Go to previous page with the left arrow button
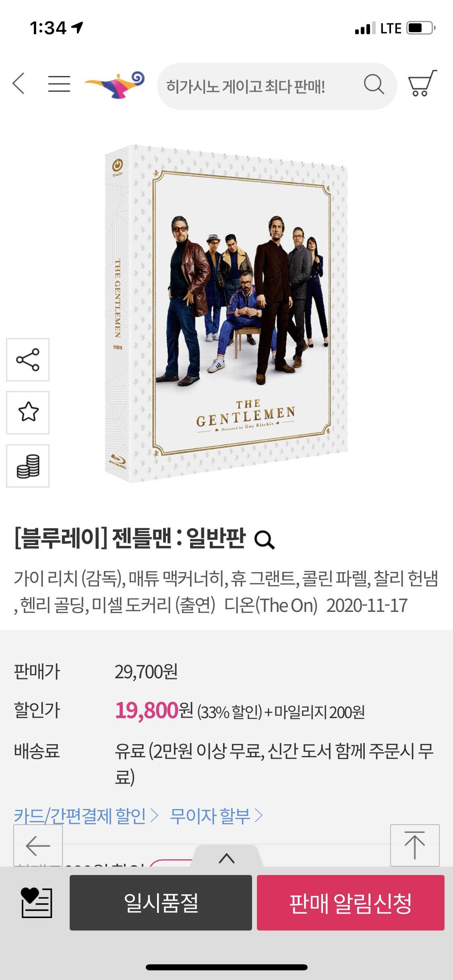This screenshot has height=980, width=453. click(x=38, y=845)
